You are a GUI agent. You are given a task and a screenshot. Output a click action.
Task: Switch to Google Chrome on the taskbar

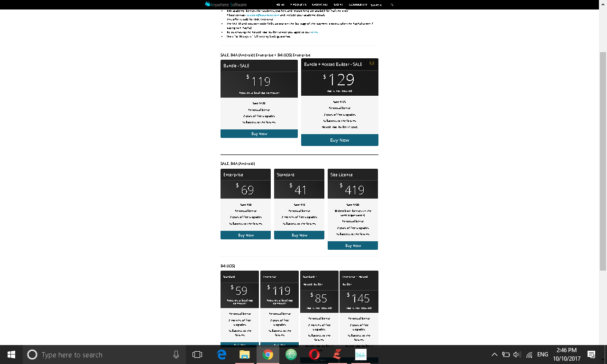268,355
